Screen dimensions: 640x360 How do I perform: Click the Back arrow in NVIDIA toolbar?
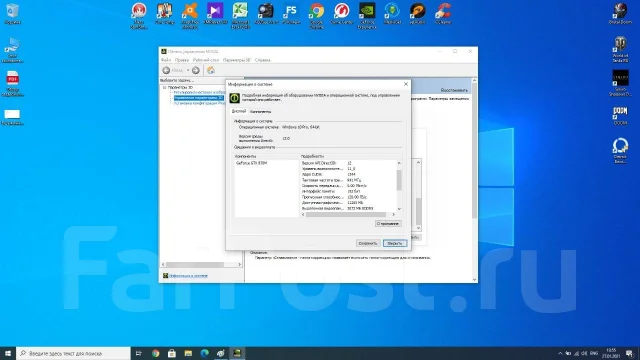click(166, 70)
